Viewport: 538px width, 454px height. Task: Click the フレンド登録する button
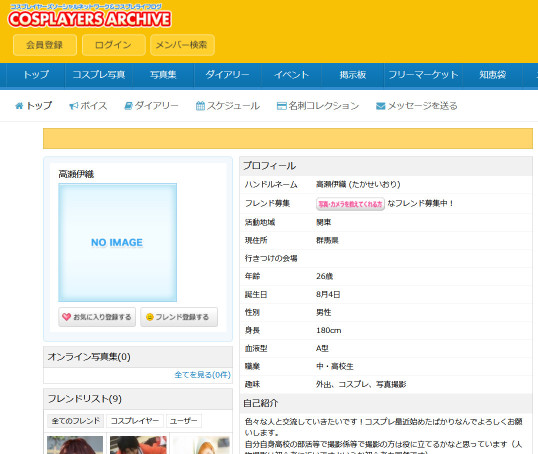179,317
